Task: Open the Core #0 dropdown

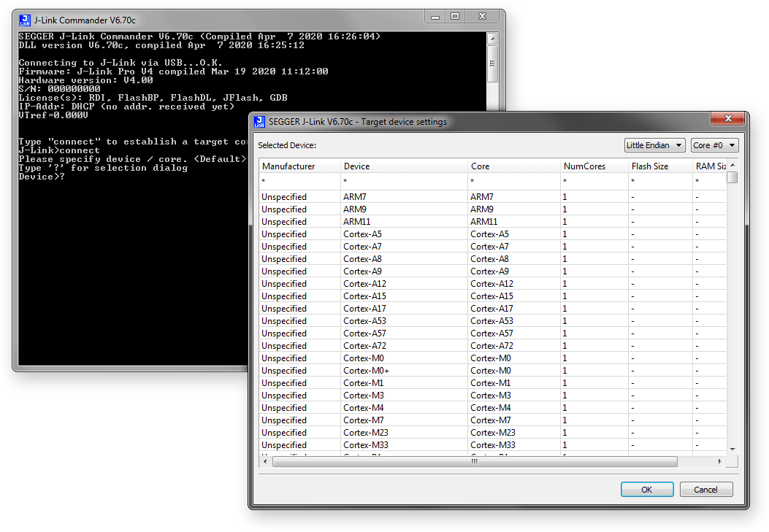Action: (714, 145)
